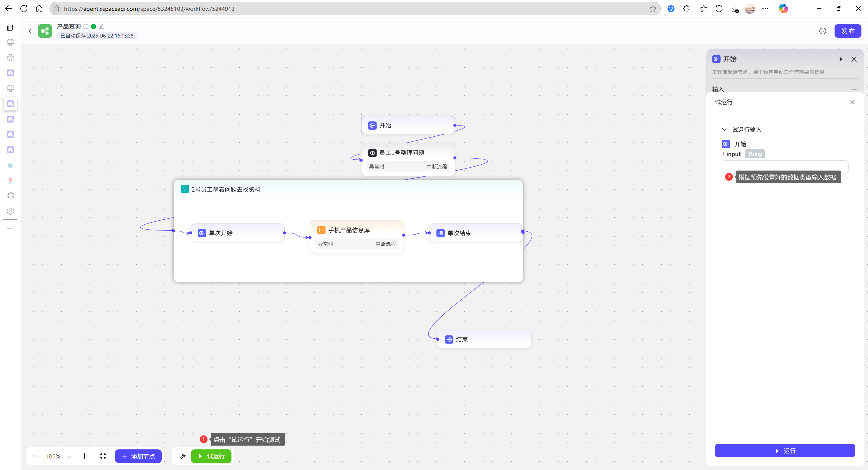Viewport: 868px width, 470px height.
Task: Click the green 试运行 button
Action: coord(211,456)
